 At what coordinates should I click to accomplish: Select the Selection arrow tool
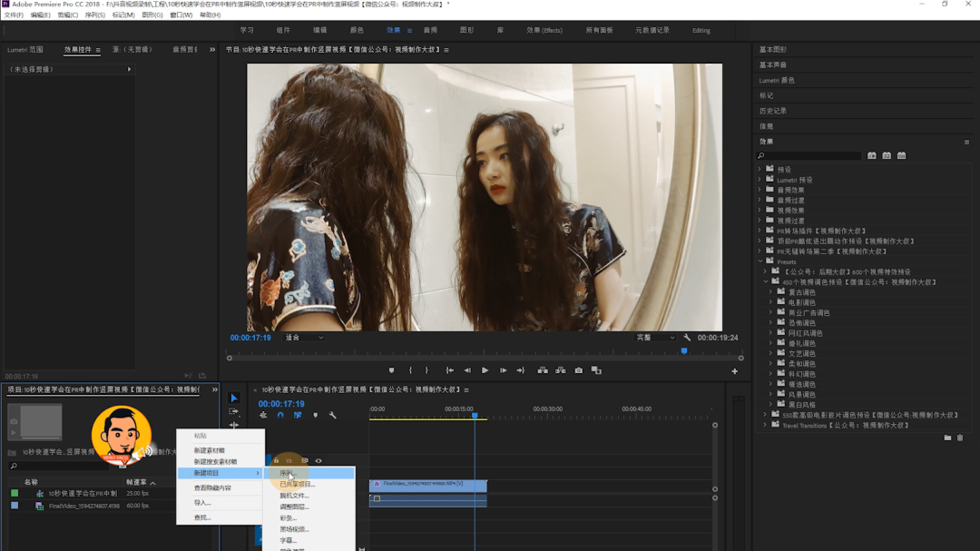point(233,398)
